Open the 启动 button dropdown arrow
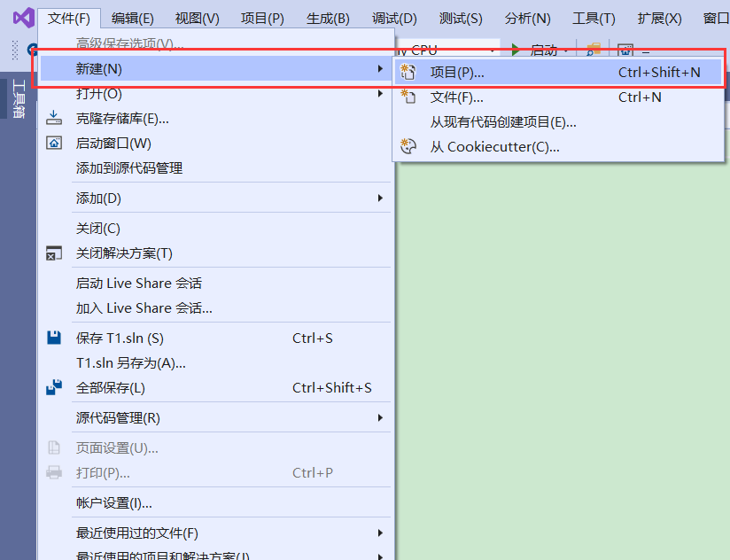 pos(566,51)
